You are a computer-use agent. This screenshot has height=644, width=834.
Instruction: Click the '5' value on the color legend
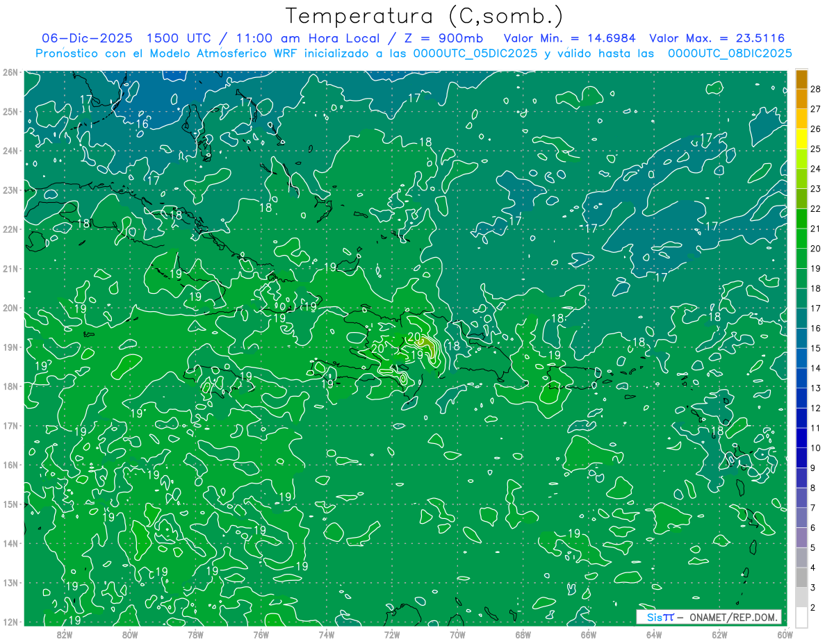point(813,547)
